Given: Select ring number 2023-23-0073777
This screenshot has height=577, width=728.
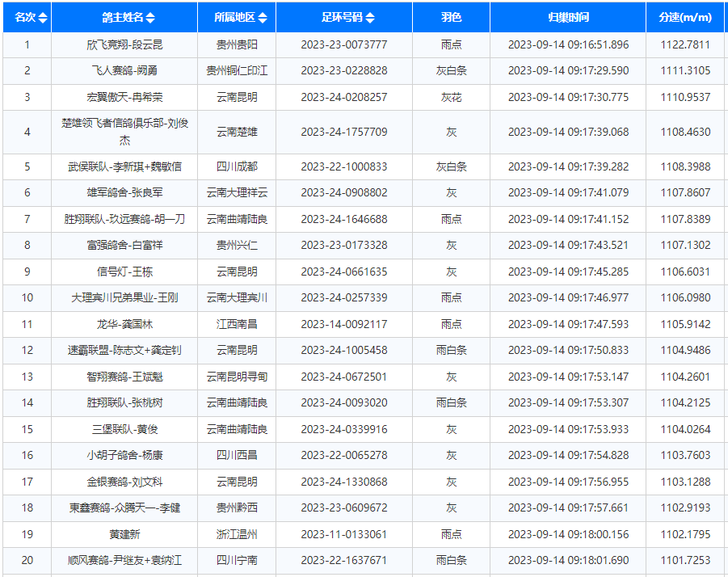Looking at the screenshot, I should click(343, 44).
